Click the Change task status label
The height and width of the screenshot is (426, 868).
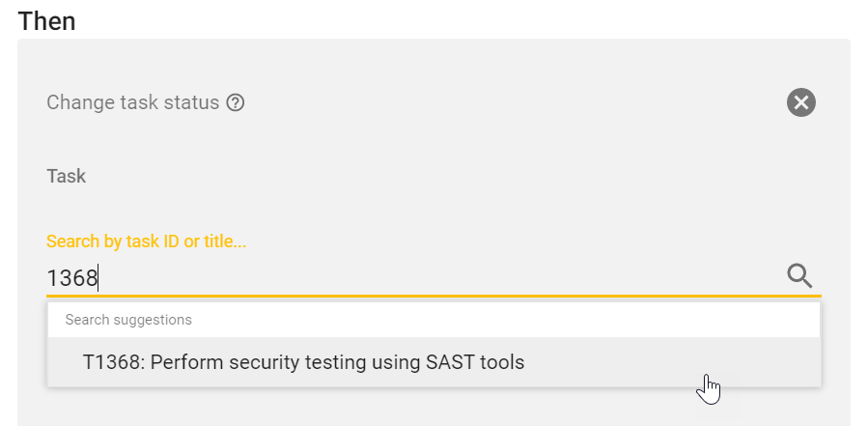[133, 102]
